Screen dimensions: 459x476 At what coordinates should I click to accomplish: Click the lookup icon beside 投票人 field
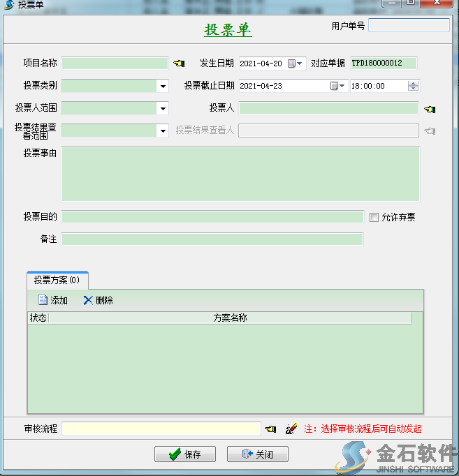[x=430, y=108]
